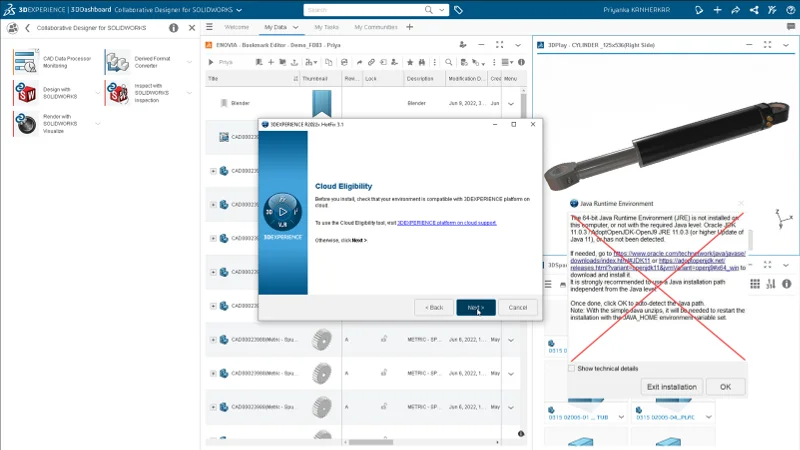Switch to the My Communities tab

[376, 27]
